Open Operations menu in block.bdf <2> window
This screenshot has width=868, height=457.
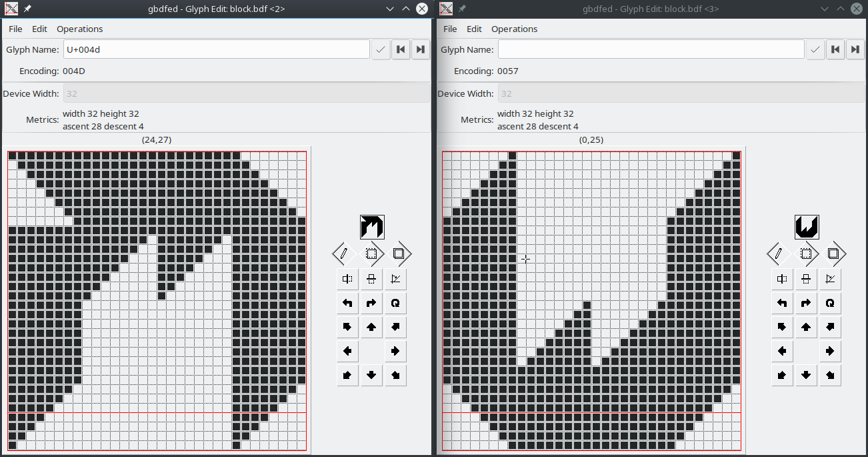[80, 29]
